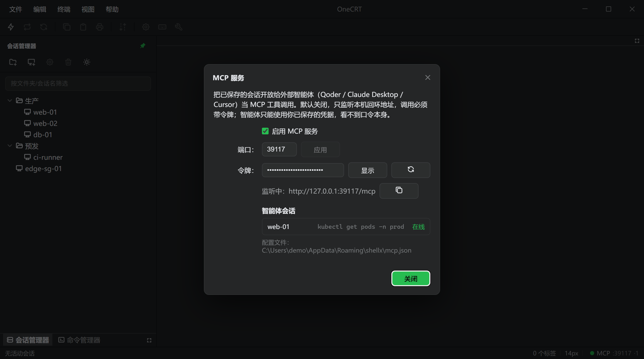Image resolution: width=644 pixels, height=359 pixels.
Task: Click the wrench tools toolbar icon
Action: [x=179, y=27]
